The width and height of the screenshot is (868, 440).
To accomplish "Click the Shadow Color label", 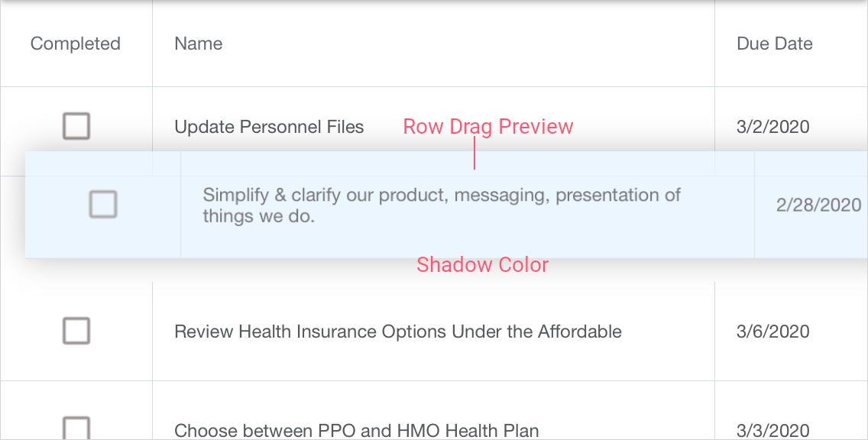I will point(482,265).
